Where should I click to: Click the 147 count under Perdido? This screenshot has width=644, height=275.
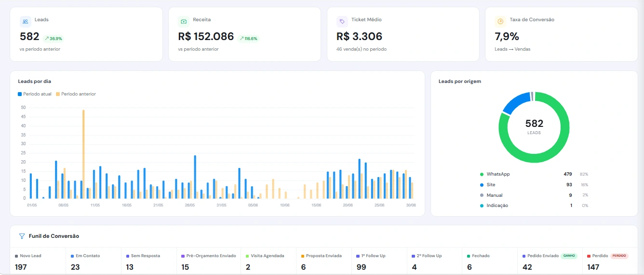[593, 267]
